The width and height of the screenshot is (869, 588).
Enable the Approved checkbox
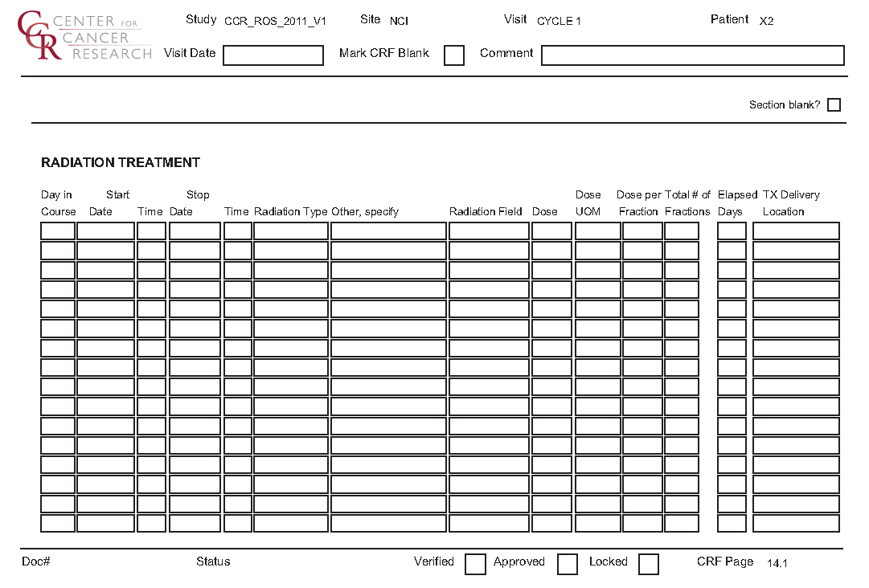[x=568, y=564]
